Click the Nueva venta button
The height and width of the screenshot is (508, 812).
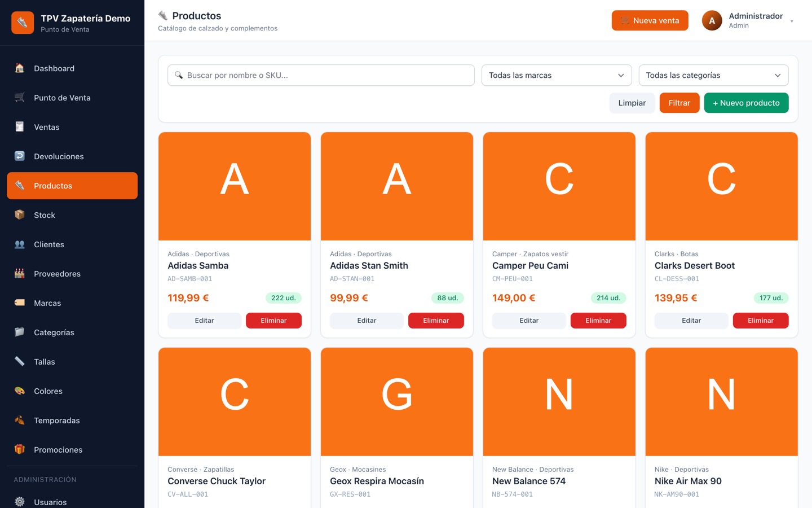click(x=650, y=20)
